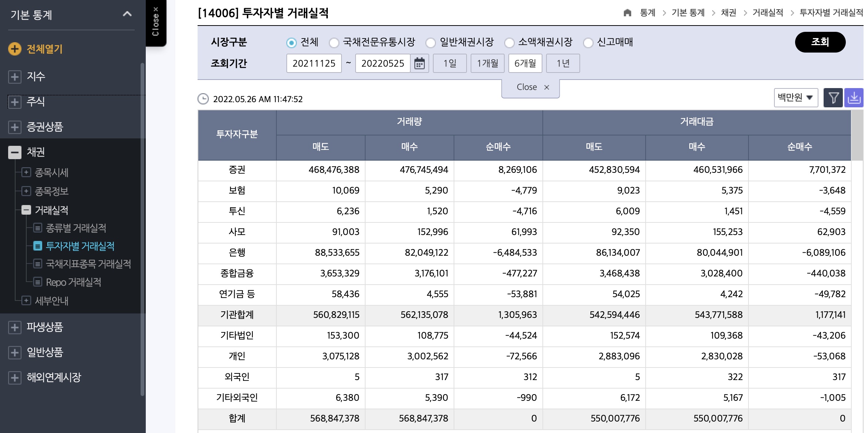
Task: Expand the 증권상품 menu section
Action: coord(15,127)
